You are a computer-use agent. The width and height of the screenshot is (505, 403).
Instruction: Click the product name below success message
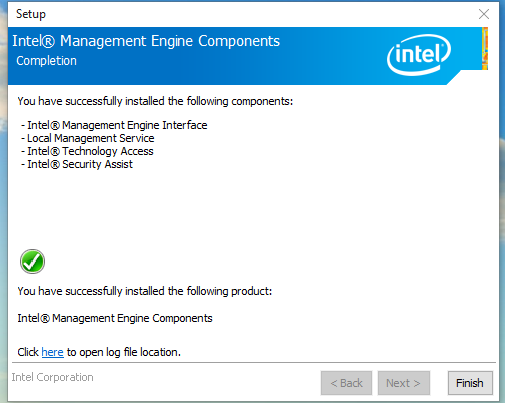tap(115, 318)
